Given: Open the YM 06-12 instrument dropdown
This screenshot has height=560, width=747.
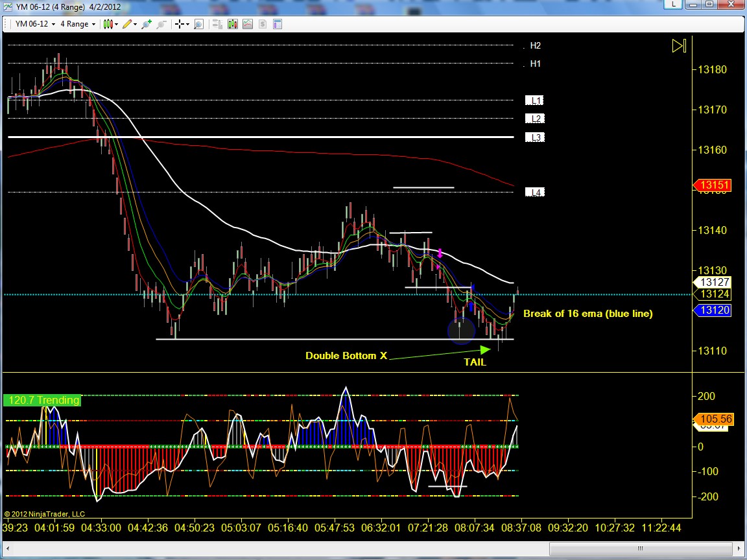Looking at the screenshot, I should point(35,24).
